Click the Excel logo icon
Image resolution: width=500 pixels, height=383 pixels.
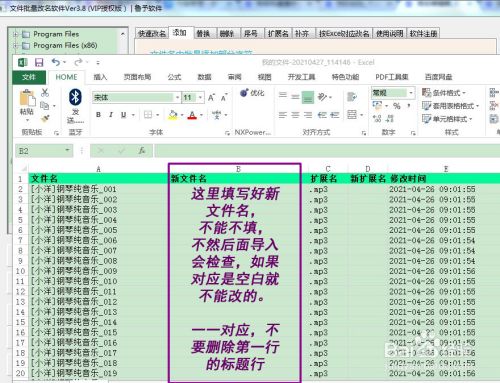(22, 62)
